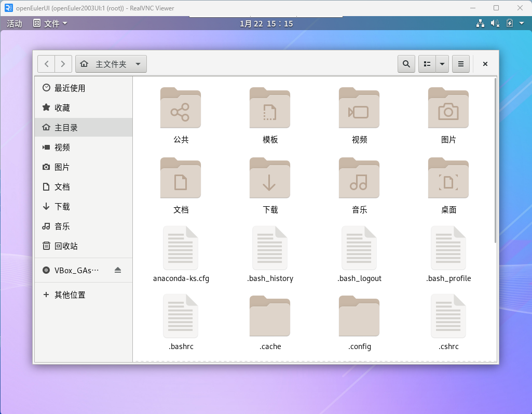
Task: Open 回收站 trash in sidebar
Action: 84,246
